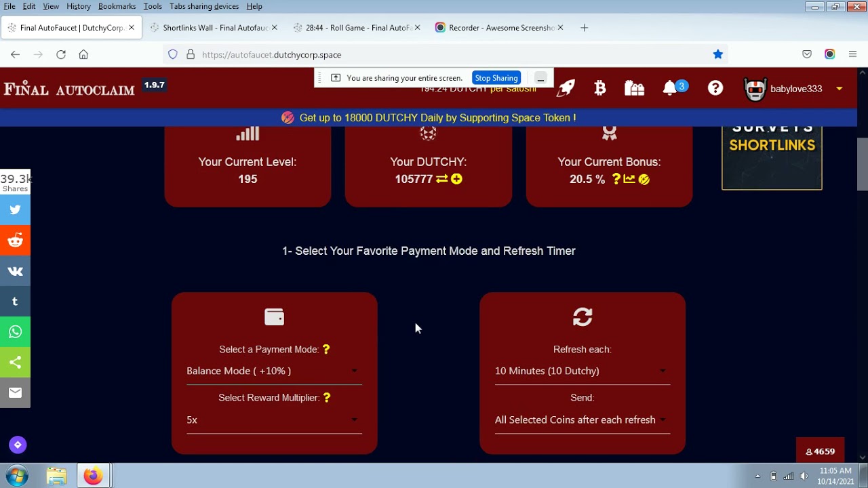Open the bonus chart trend icon
868x488 pixels.
click(x=629, y=179)
